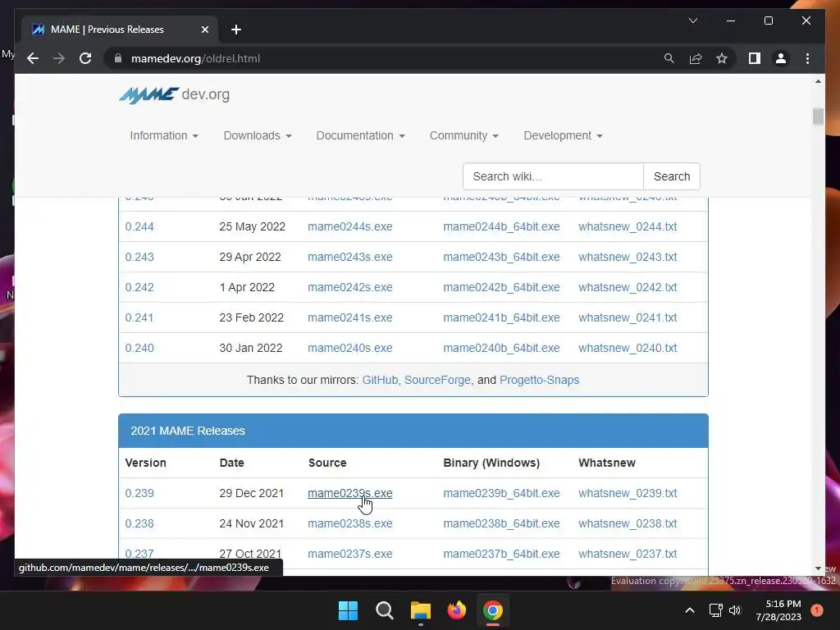This screenshot has width=840, height=630.
Task: Reload the current page
Action: point(85,58)
